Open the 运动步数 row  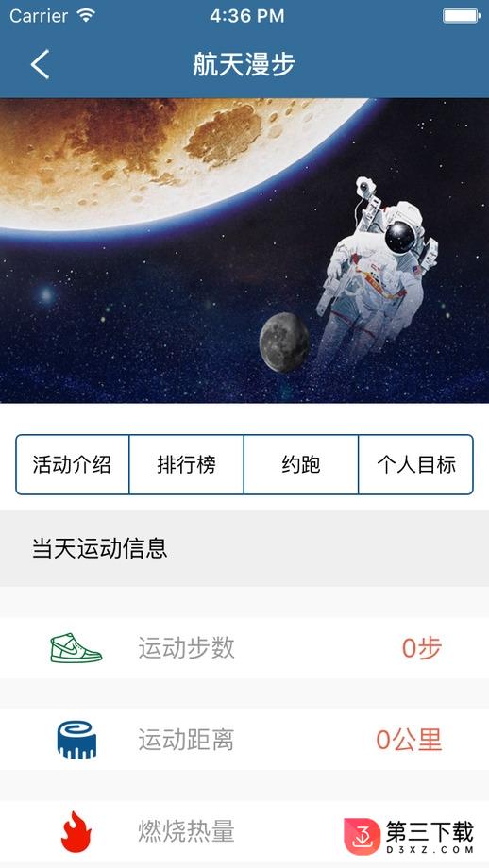244,647
